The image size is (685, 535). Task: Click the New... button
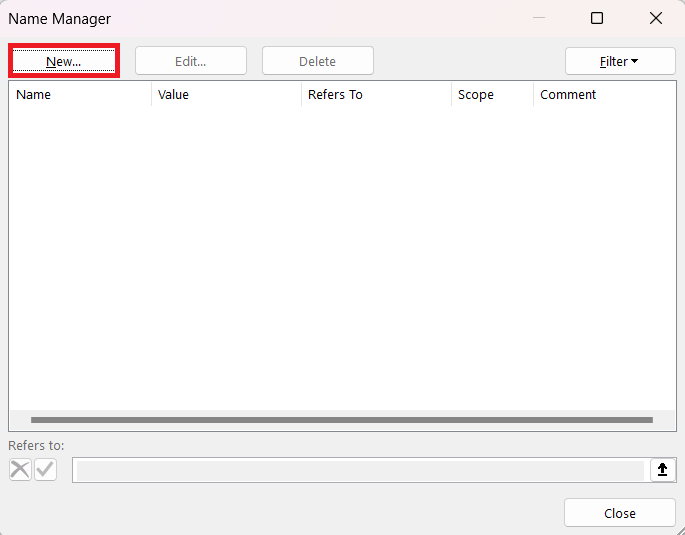[64, 61]
